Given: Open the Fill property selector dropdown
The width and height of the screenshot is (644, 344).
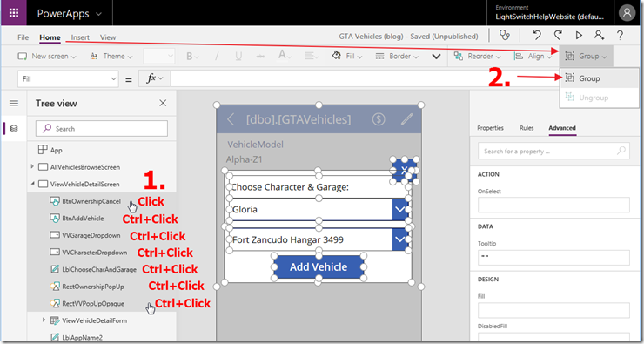Looking at the screenshot, I should point(68,79).
